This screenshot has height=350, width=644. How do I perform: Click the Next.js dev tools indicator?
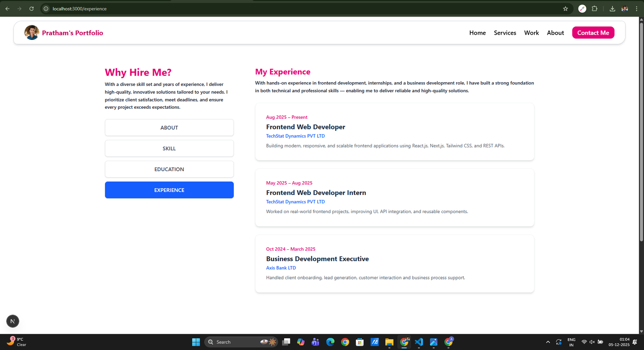(x=12, y=321)
